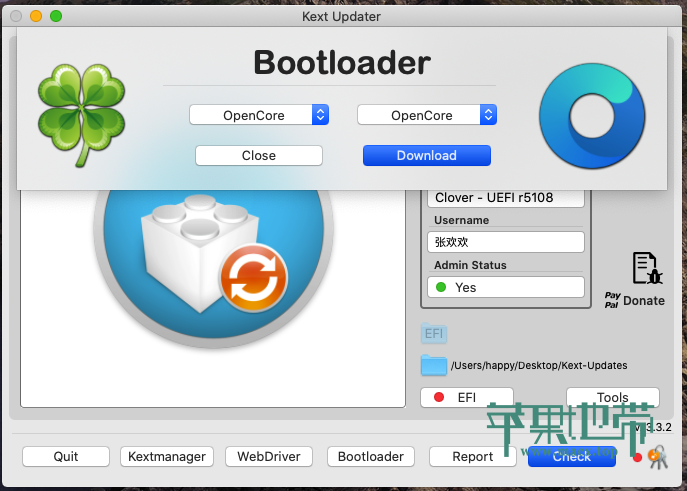Download the selected bootloader

[427, 155]
